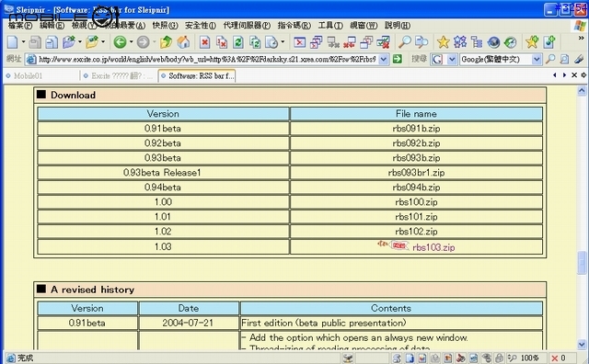
Task: Toggle the status bar script icon
Action: pos(397,358)
